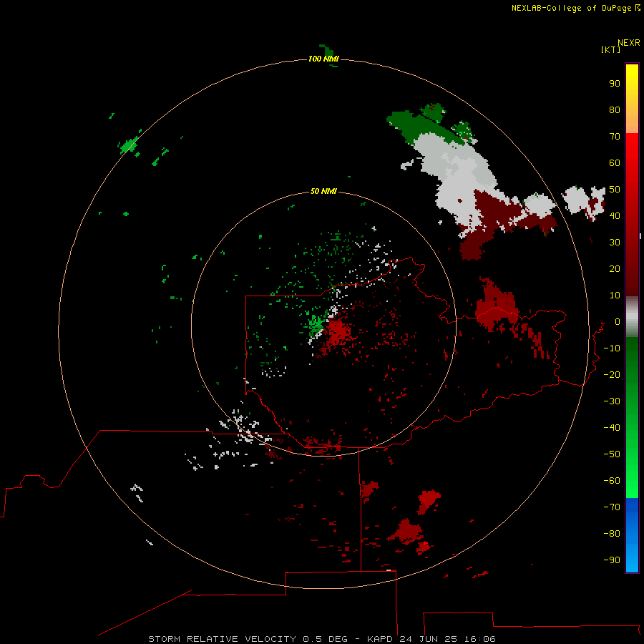Click the 100 NMI range ring label

pyautogui.click(x=323, y=59)
